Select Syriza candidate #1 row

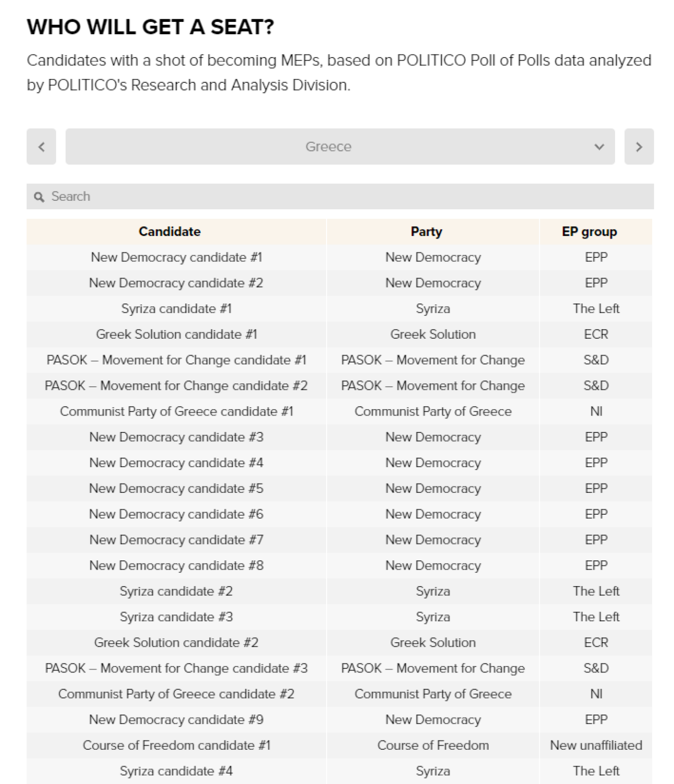tap(176, 309)
